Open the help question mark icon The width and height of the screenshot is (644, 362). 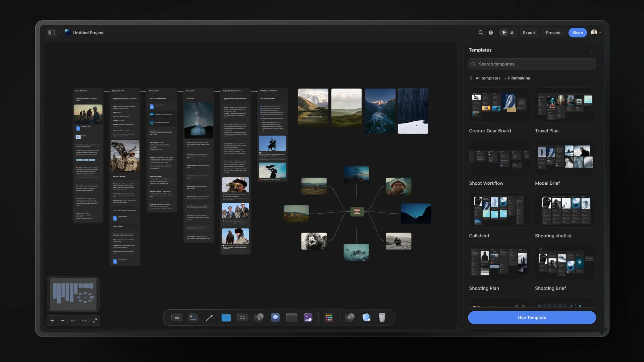[x=491, y=33]
